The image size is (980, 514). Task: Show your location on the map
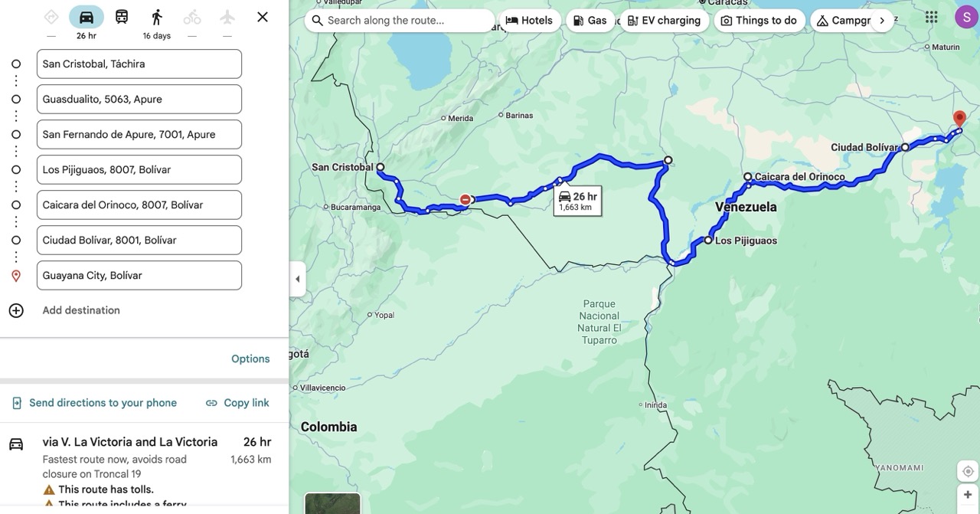968,471
